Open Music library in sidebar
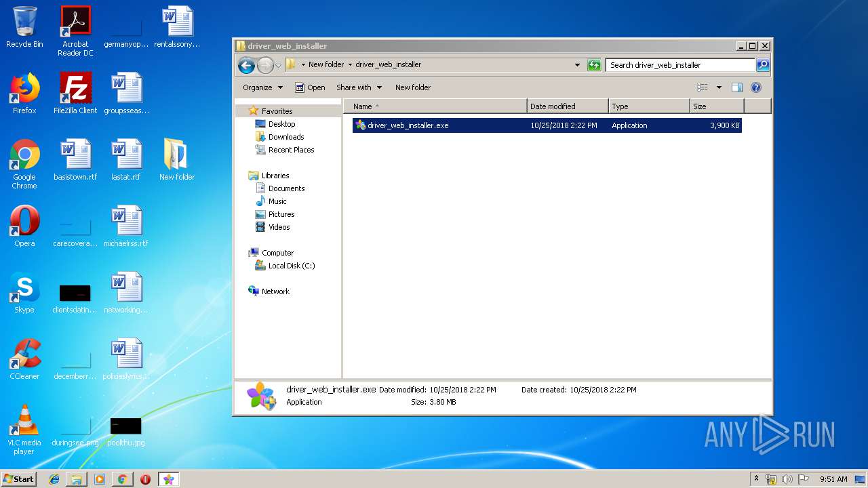The width and height of the screenshot is (868, 488). point(277,201)
